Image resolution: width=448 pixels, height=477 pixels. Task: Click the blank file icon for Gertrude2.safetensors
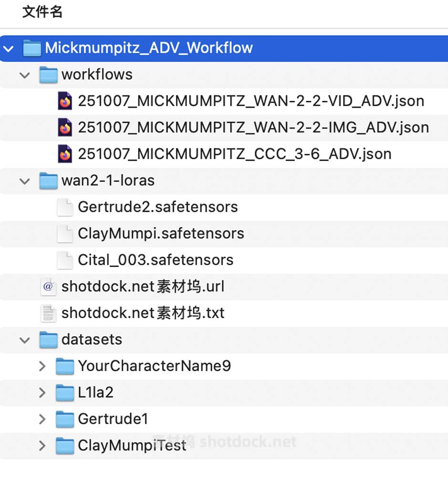click(65, 207)
